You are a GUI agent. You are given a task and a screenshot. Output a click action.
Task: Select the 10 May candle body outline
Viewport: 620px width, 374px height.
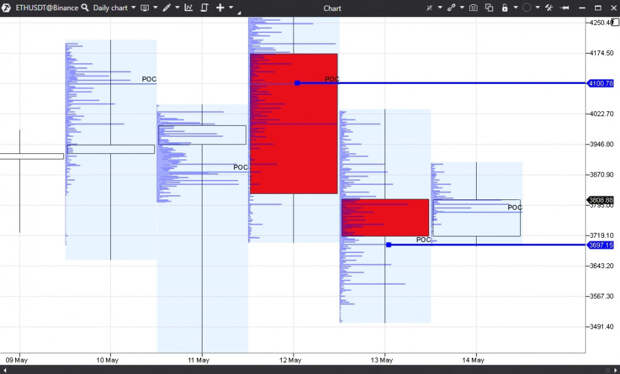coord(111,149)
